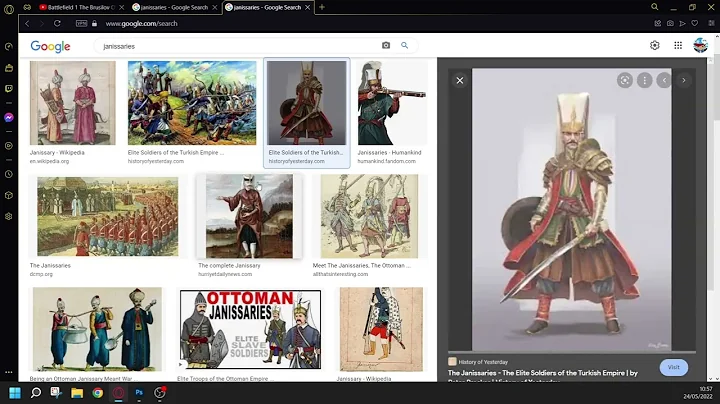Click historyofyesterday.com link under selected image
The image size is (720, 404).
pyautogui.click(x=297, y=161)
